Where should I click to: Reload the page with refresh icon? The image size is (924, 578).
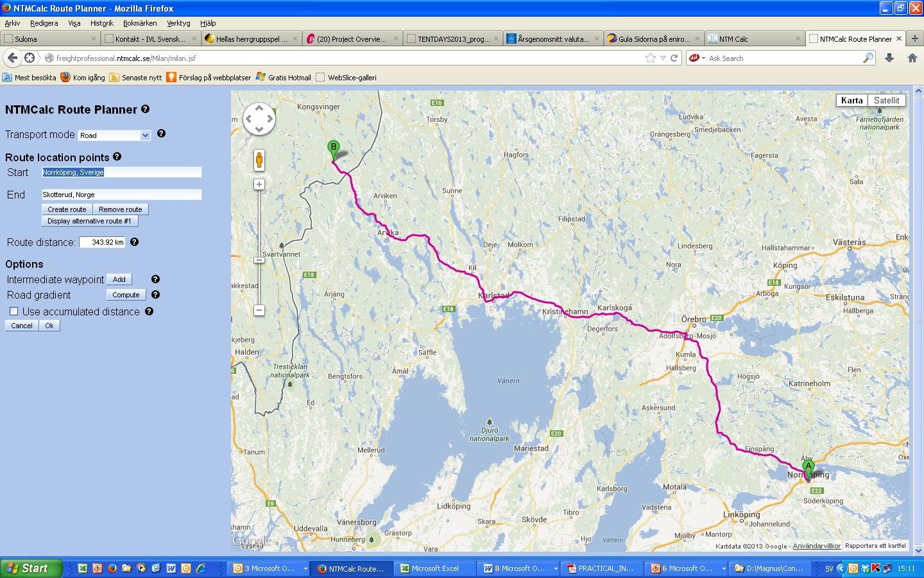pos(674,58)
